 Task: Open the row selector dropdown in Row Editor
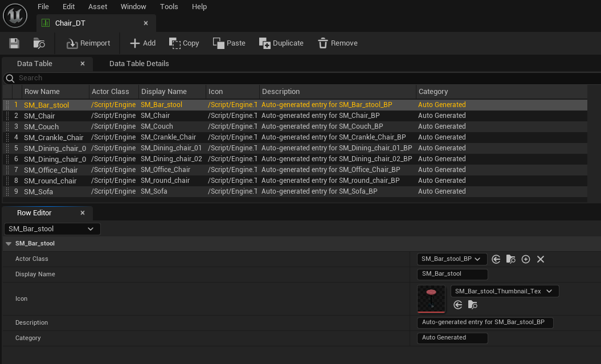52,229
